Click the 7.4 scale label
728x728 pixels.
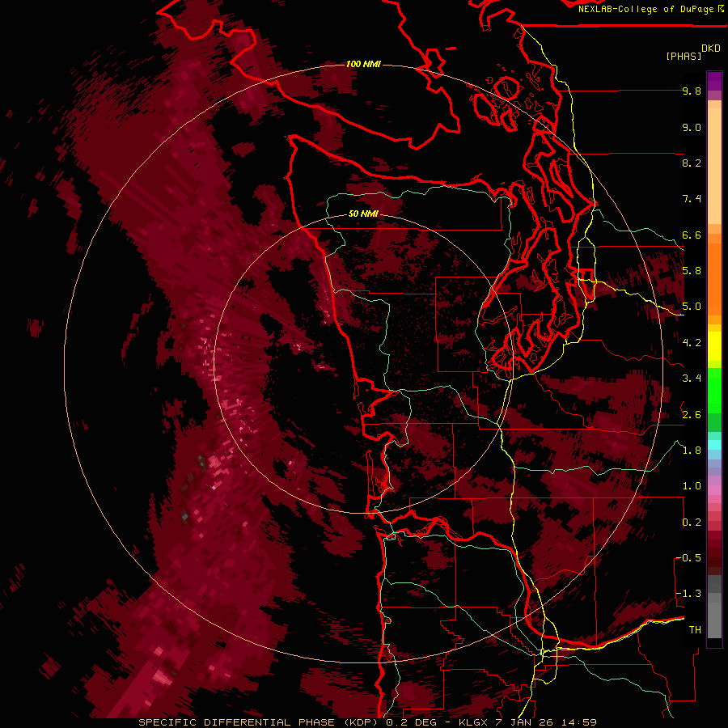point(692,199)
